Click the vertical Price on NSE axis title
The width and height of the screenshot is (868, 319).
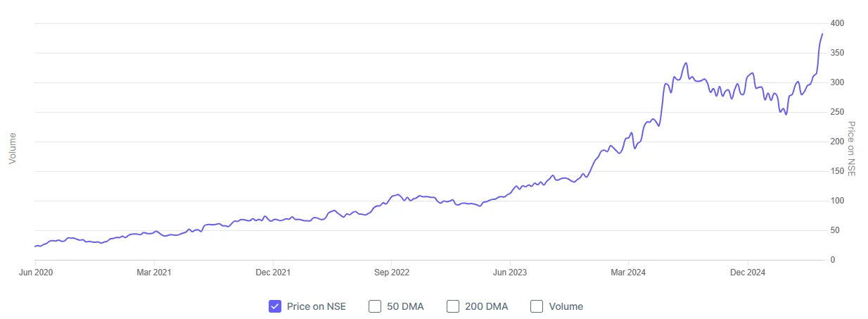850,149
